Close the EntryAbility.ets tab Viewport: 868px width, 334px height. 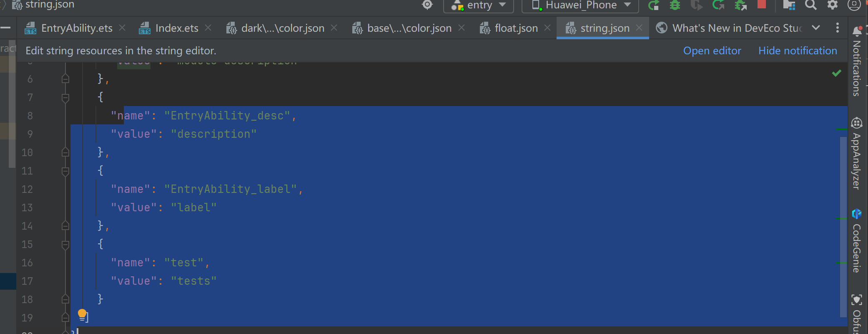click(122, 28)
